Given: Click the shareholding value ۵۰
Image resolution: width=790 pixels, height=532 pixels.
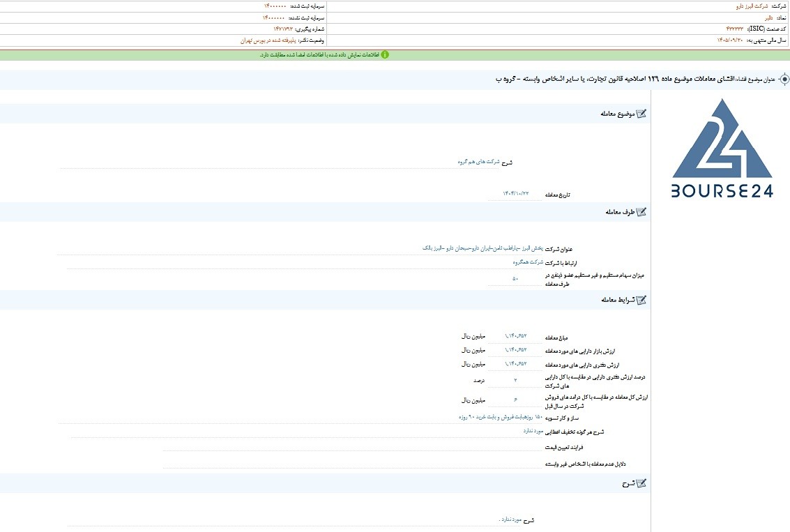Looking at the screenshot, I should [x=515, y=279].
